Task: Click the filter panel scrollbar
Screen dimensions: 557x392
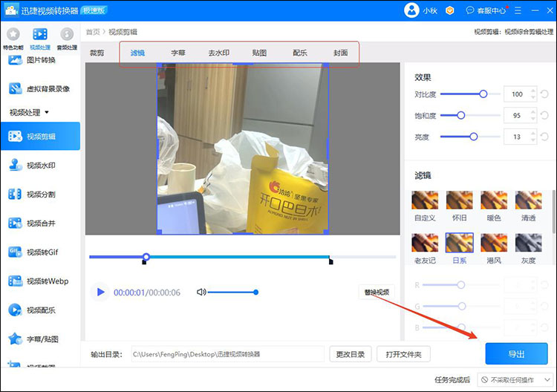Action: [554, 212]
